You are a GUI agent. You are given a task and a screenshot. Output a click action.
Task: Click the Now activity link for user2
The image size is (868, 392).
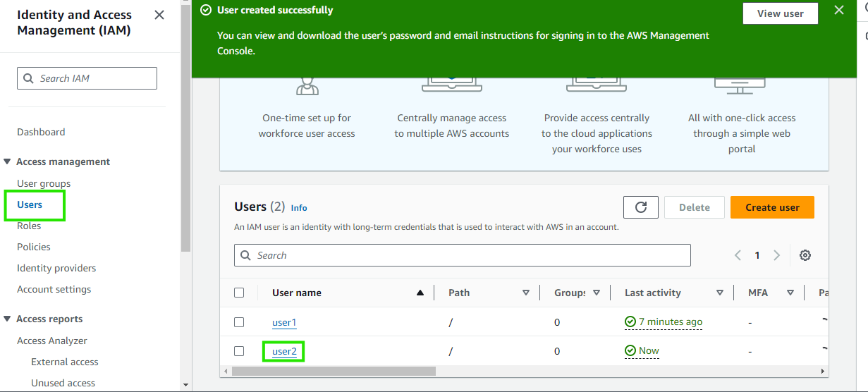pos(649,350)
